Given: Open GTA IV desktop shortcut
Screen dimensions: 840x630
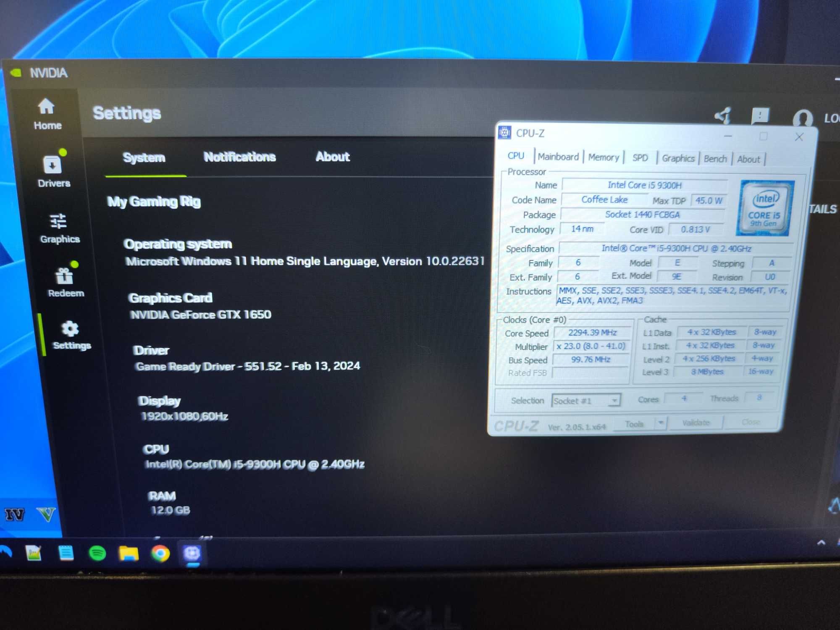Looking at the screenshot, I should (15, 514).
